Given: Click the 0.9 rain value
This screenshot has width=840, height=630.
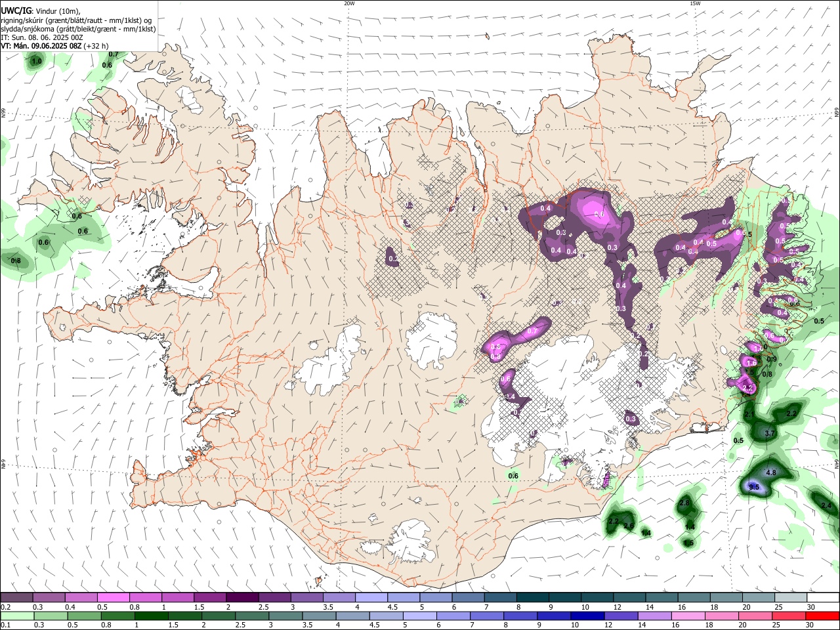Looking at the screenshot, I should point(772,359).
